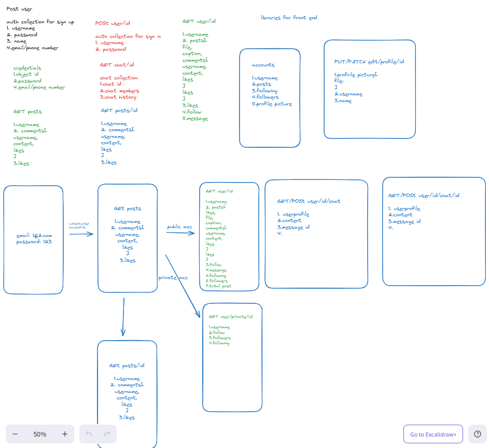The image size is (489, 448).
Task: Click the 'private acc' arrow label
Action: (173, 278)
